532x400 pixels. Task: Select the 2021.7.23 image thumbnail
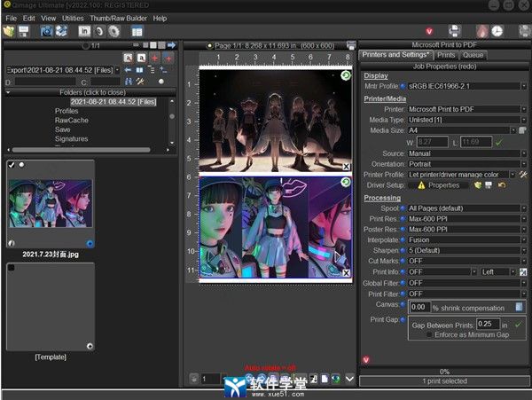(x=51, y=204)
